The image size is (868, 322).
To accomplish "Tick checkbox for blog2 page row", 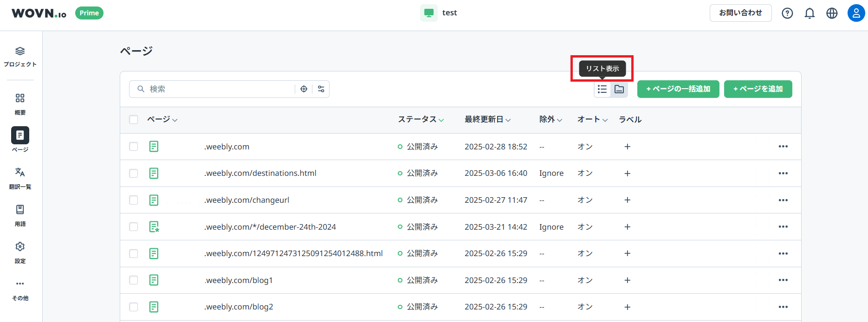I will coord(134,307).
